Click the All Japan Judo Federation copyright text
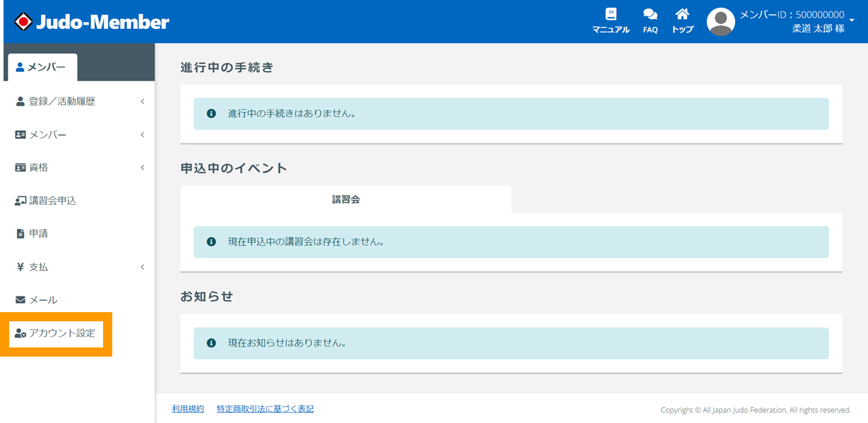The height and width of the screenshot is (423, 868). pyautogui.click(x=756, y=410)
